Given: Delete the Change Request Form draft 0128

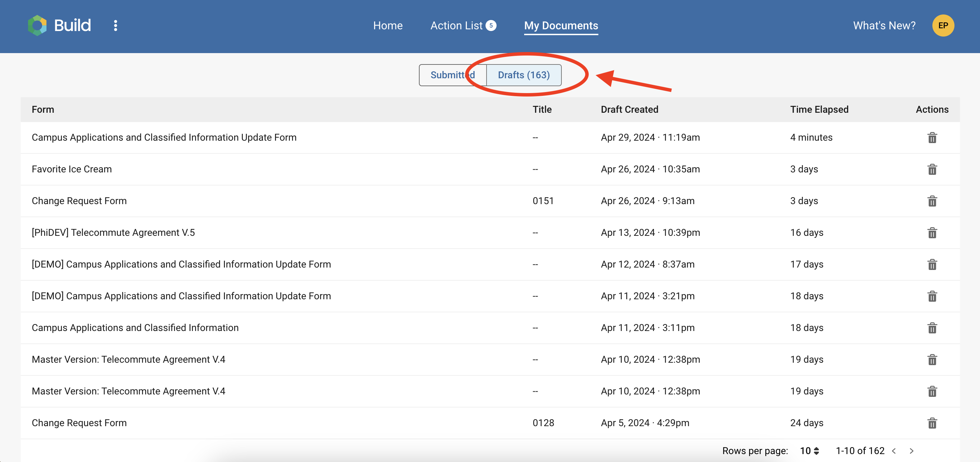Looking at the screenshot, I should click(x=932, y=423).
